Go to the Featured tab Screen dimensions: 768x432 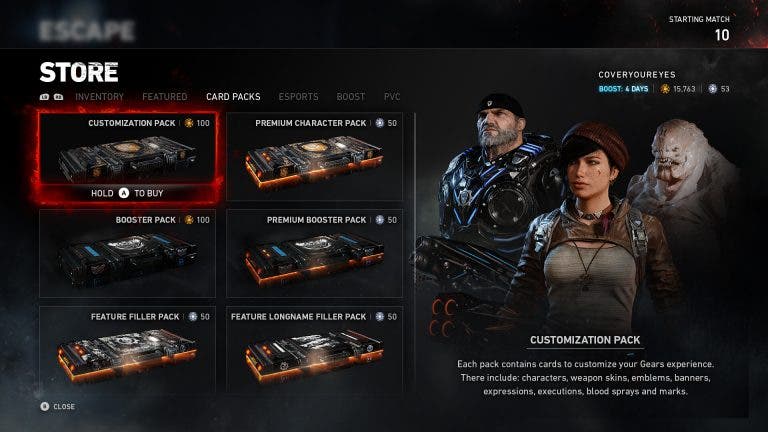click(165, 96)
